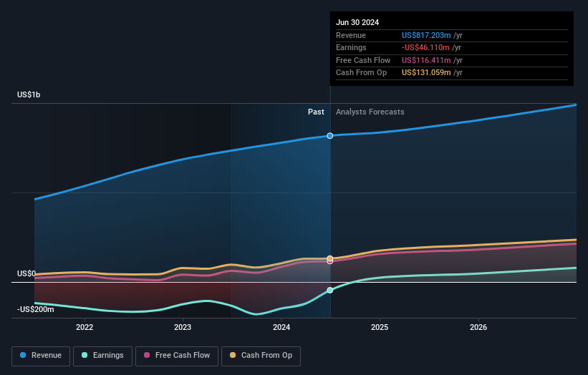This screenshot has height=375, width=588.
Task: Click the orange Cash From Op legend dot
Action: point(233,355)
